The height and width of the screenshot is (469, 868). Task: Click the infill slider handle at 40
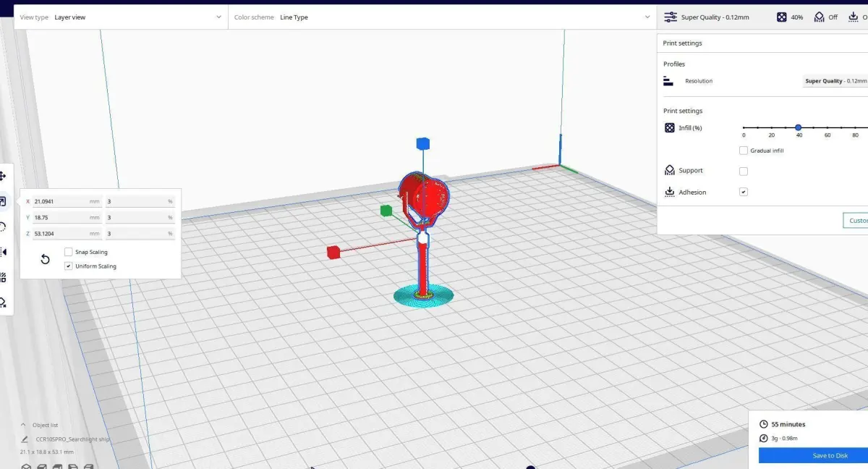(x=799, y=127)
